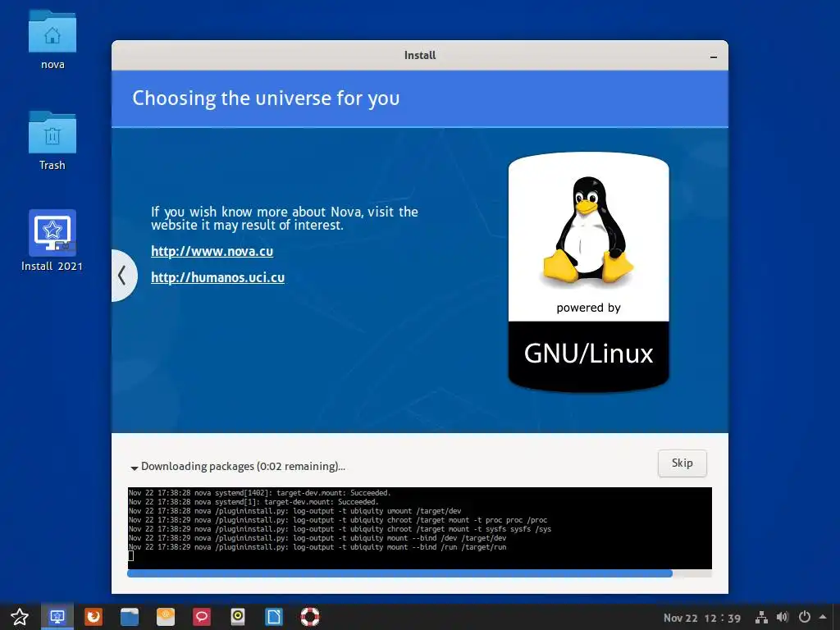Open the red chat bubble app

tap(202, 617)
